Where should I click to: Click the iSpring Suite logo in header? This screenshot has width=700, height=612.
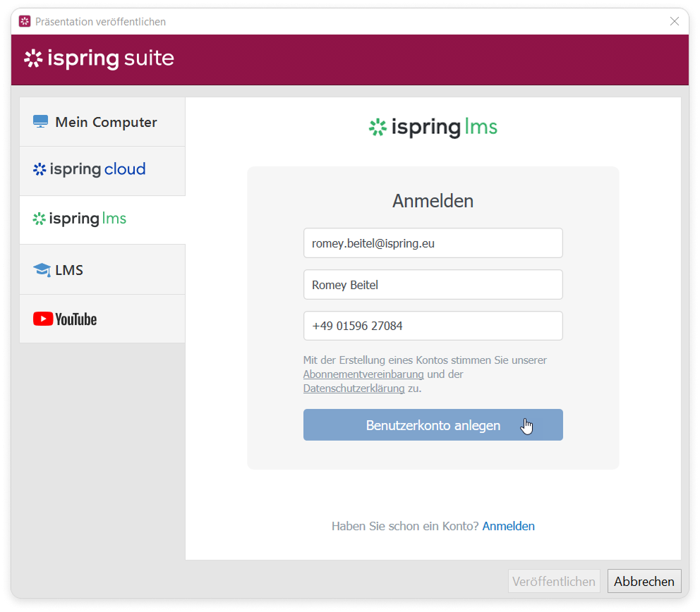(x=99, y=59)
